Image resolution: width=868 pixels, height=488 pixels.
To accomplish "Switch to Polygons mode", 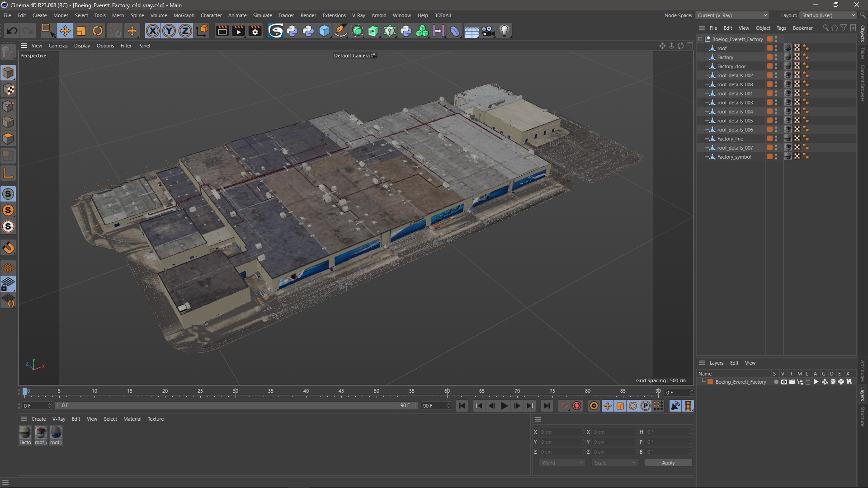I will (x=8, y=139).
